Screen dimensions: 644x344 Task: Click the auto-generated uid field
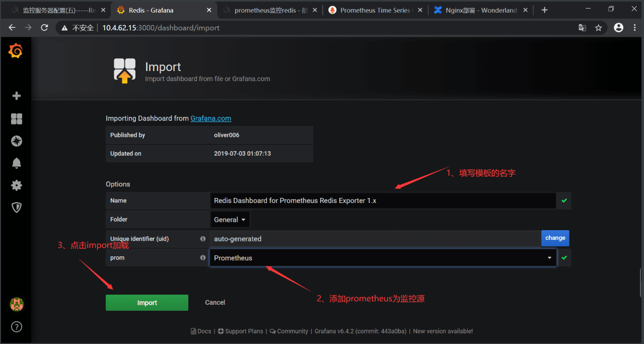point(375,239)
